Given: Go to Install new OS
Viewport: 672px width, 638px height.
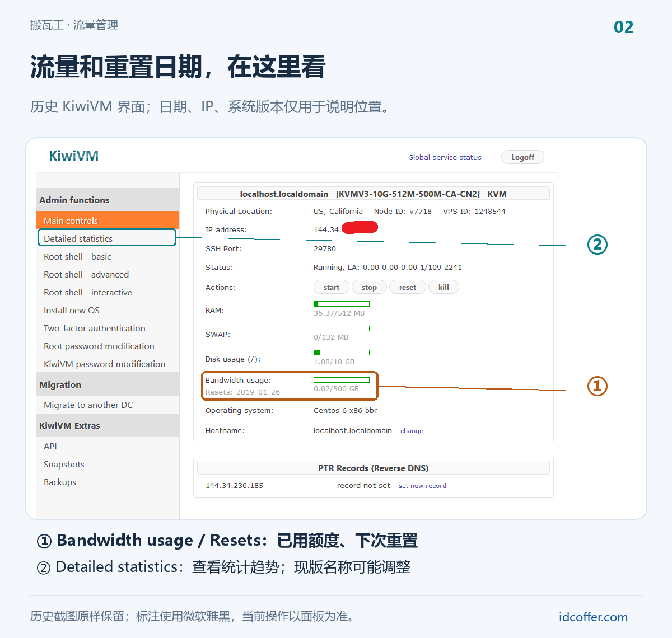Looking at the screenshot, I should coord(72,310).
